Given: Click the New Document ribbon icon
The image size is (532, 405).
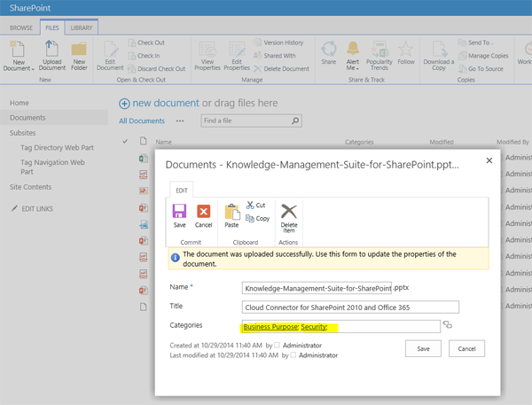Looking at the screenshot, I should point(18,49).
